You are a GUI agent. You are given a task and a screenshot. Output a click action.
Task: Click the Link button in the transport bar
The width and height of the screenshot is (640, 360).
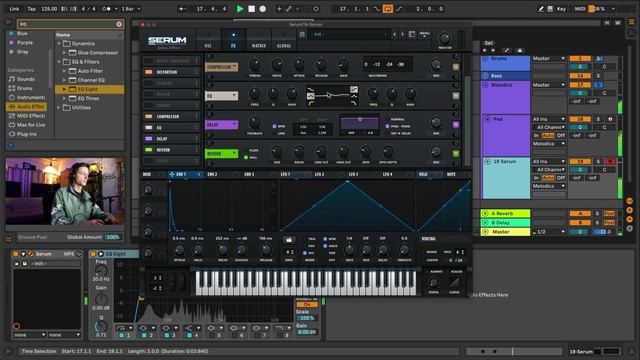(14, 9)
